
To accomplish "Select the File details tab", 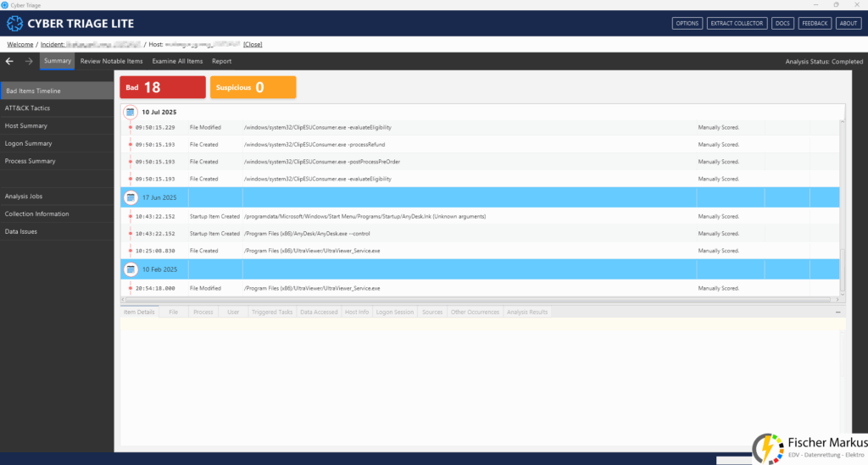I will [x=173, y=313].
